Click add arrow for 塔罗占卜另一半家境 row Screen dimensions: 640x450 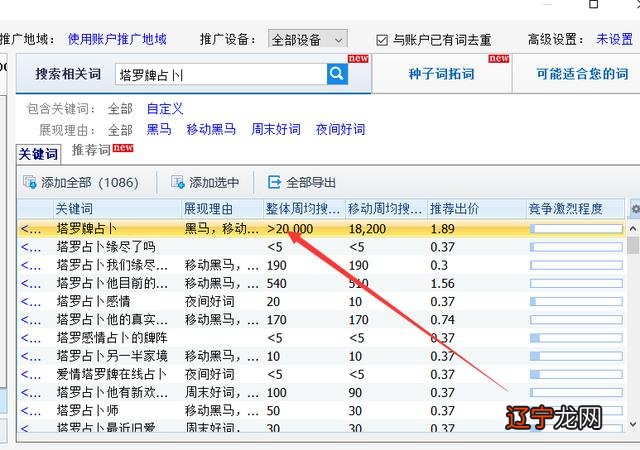31,356
